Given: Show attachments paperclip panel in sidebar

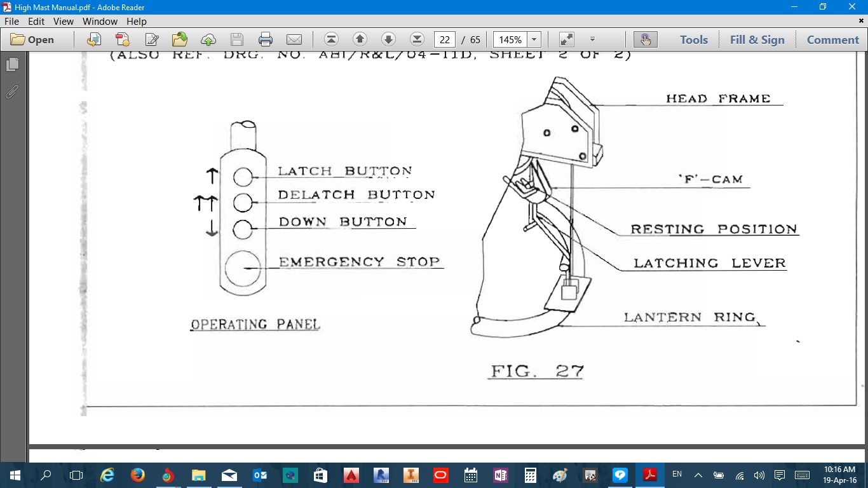Looking at the screenshot, I should click(12, 93).
